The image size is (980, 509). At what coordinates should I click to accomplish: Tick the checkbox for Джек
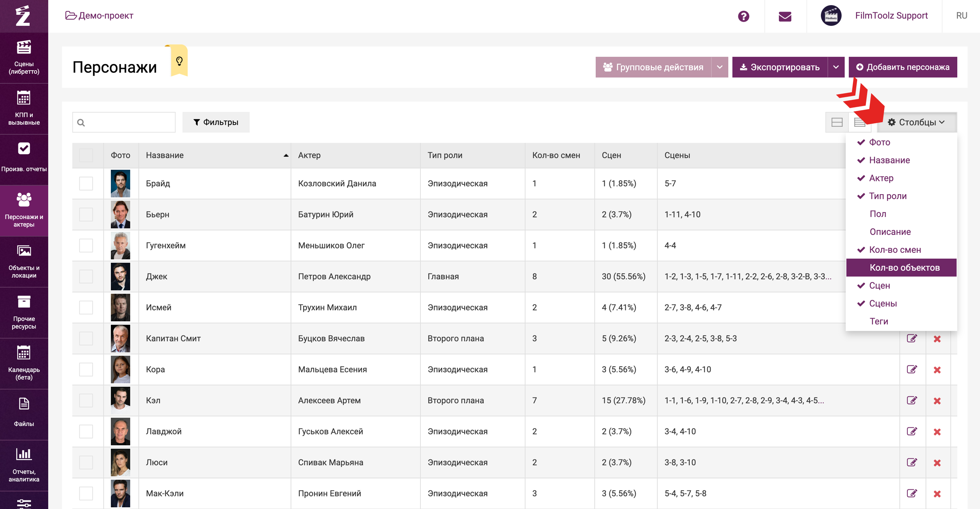(x=86, y=277)
